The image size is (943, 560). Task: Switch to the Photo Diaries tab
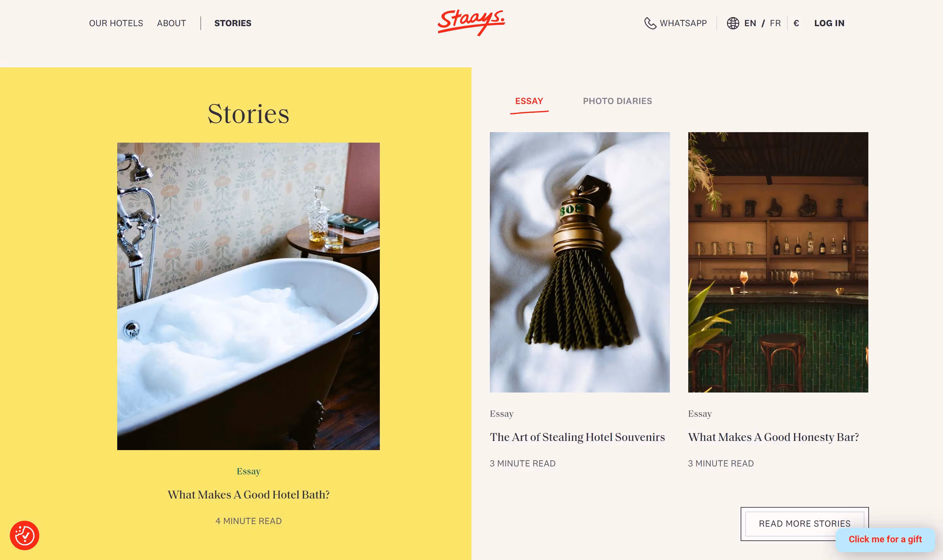click(x=617, y=101)
